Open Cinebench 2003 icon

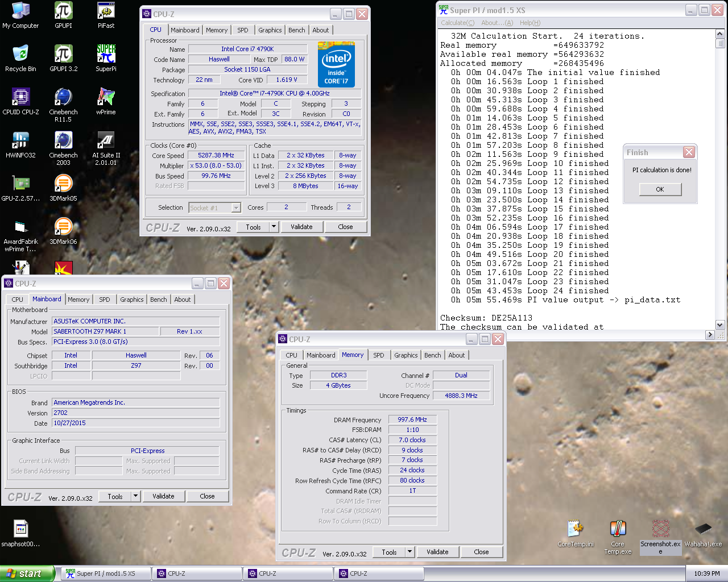(63, 148)
